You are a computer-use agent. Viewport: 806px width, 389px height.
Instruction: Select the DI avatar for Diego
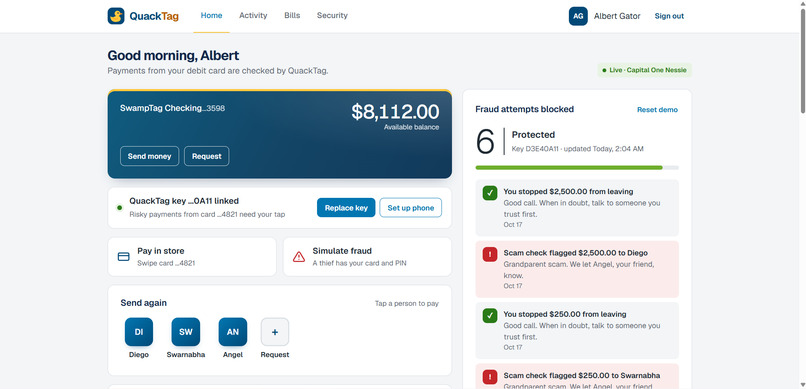coord(139,332)
